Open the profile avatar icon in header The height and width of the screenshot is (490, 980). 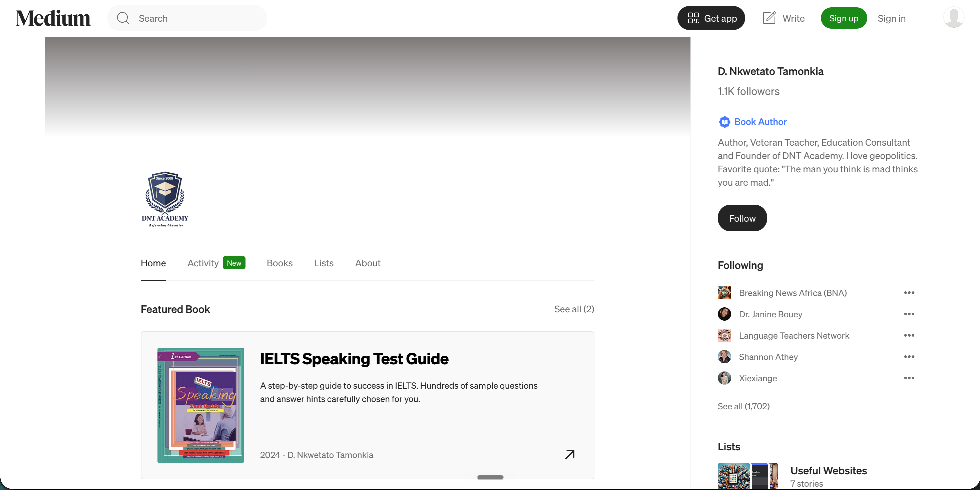point(953,17)
